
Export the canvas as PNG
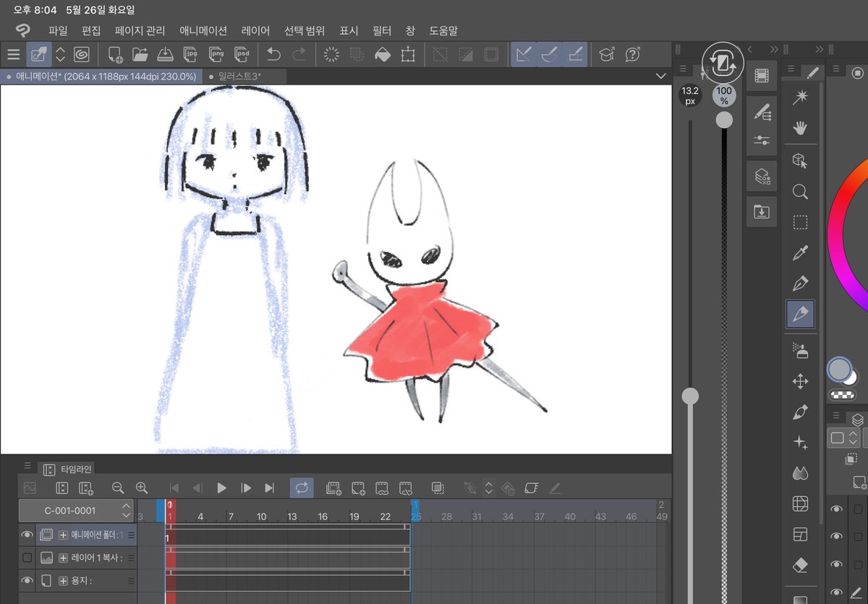click(x=216, y=54)
